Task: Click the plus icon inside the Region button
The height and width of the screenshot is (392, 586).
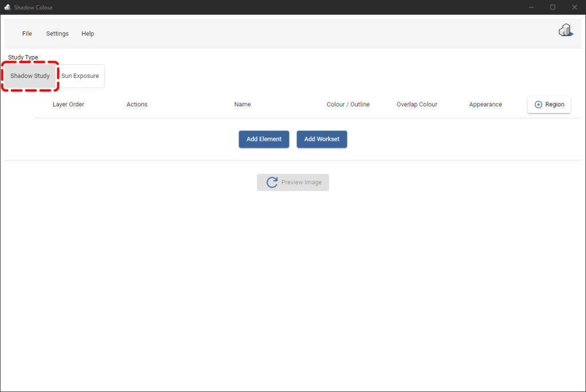Action: tap(538, 104)
